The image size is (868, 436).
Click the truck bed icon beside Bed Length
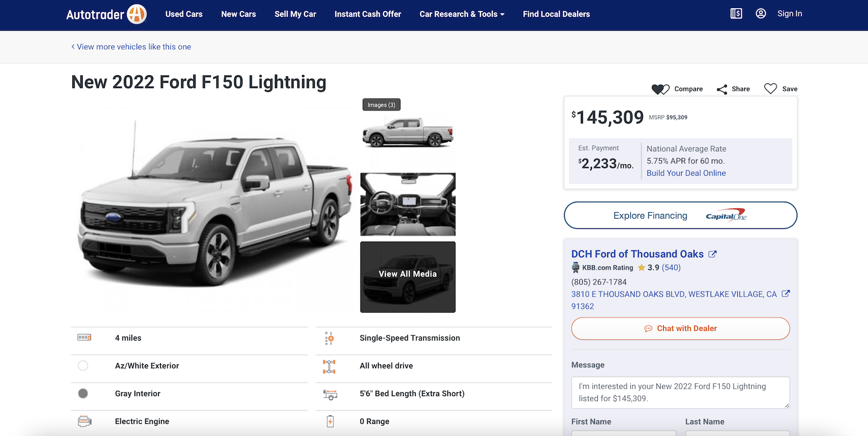(330, 394)
